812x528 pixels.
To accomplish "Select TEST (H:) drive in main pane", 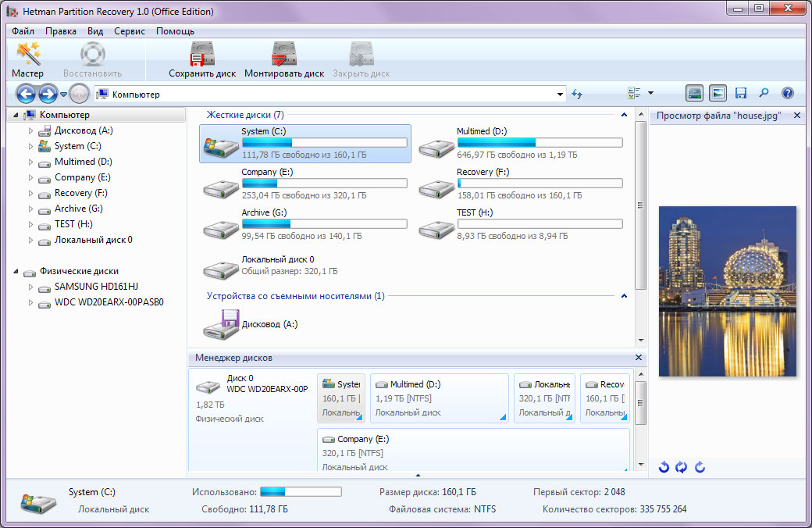I will pos(521,224).
